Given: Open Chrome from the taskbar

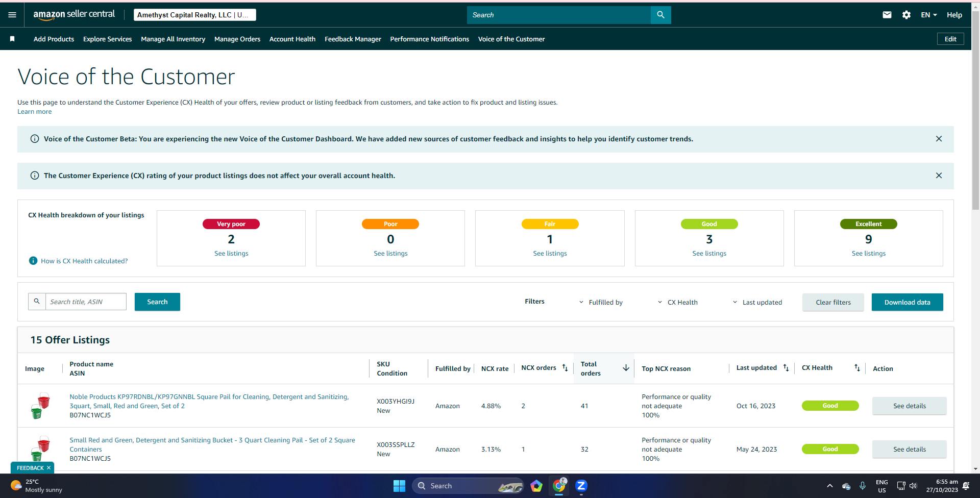Looking at the screenshot, I should click(x=559, y=486).
